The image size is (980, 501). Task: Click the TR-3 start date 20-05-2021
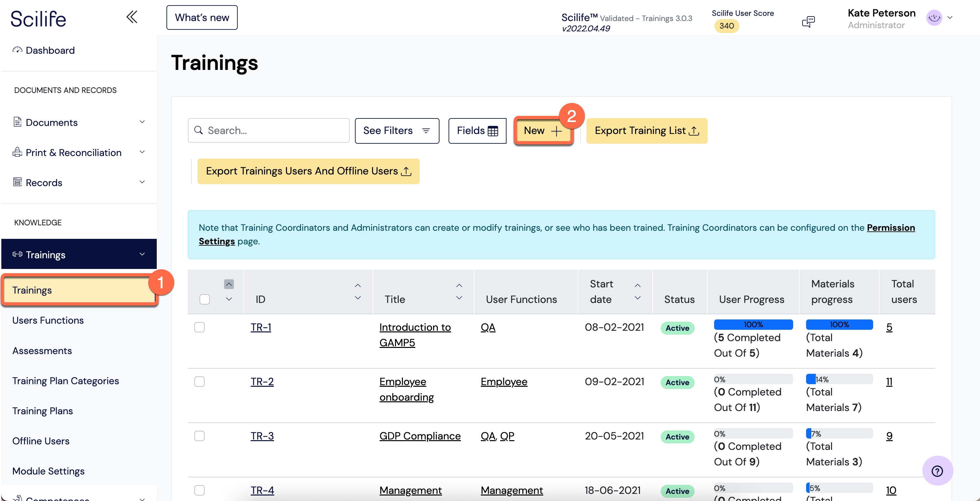point(614,436)
